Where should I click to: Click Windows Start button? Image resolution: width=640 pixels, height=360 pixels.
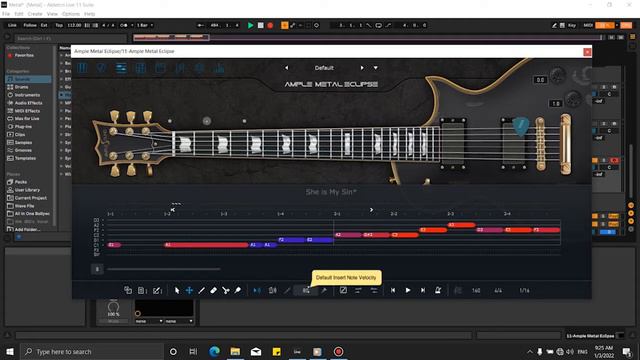click(10, 351)
